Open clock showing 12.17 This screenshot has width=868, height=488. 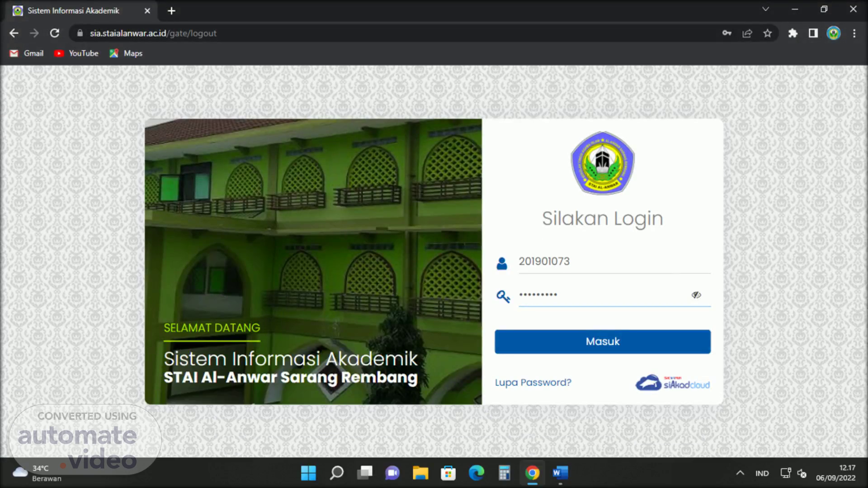point(836,473)
